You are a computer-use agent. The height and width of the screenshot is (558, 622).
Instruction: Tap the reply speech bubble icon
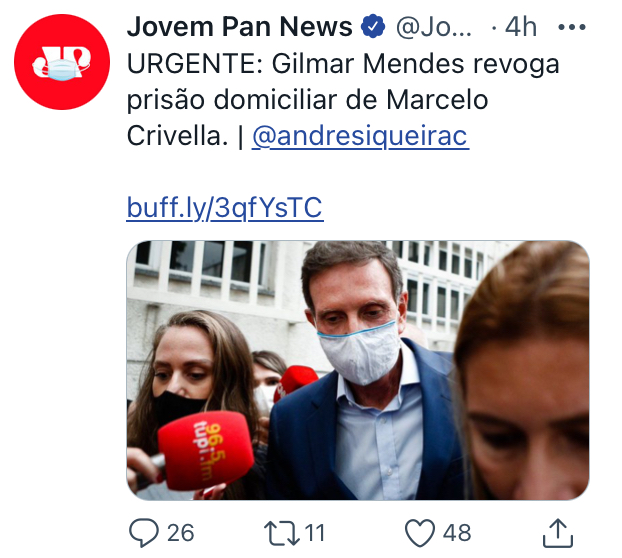(144, 533)
